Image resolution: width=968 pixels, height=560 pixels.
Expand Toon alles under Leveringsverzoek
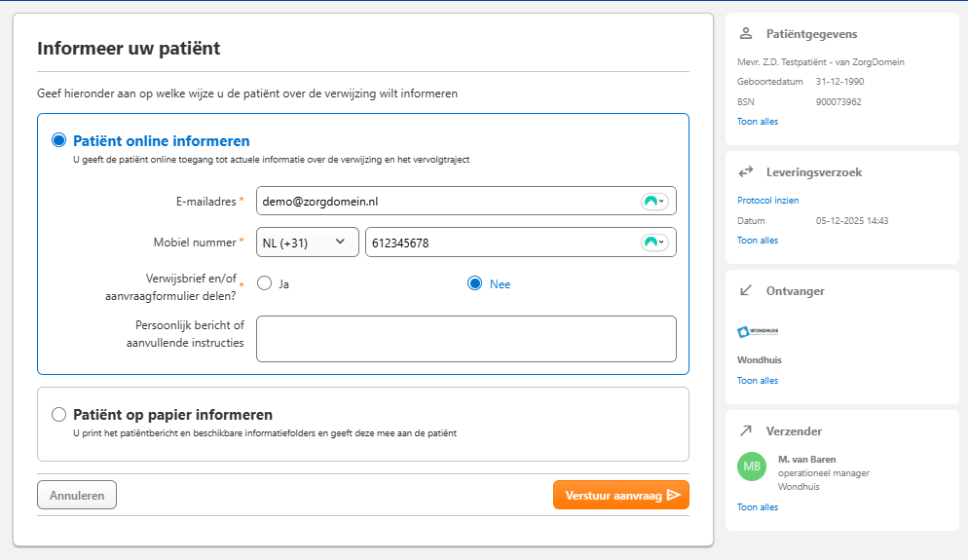[x=758, y=241]
